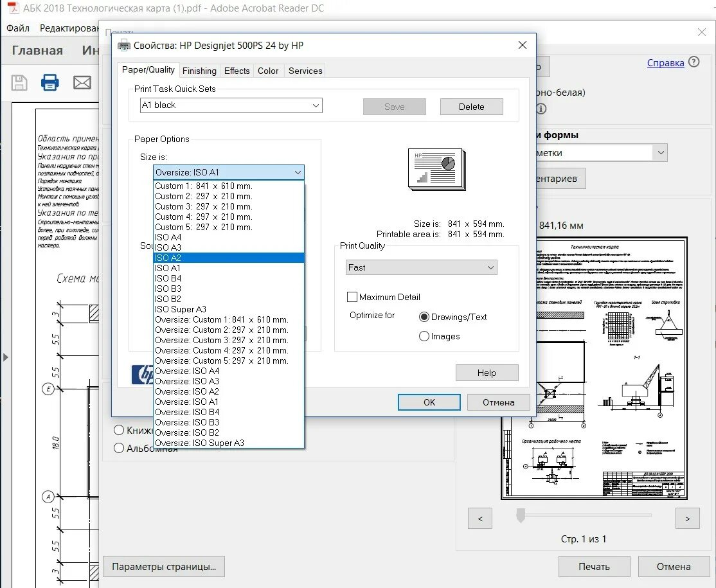Screen dimensions: 716x588
Task: Select the Images optimize option
Action: (424, 337)
